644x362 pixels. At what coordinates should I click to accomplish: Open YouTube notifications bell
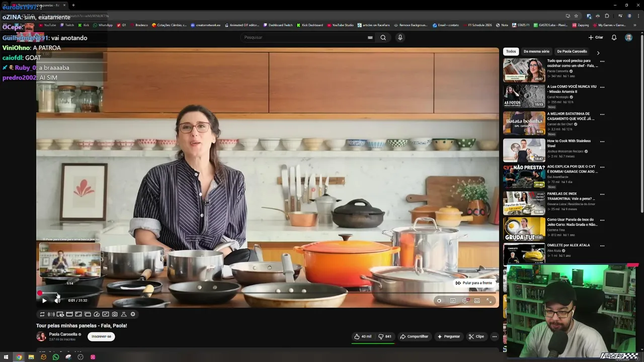click(x=614, y=37)
